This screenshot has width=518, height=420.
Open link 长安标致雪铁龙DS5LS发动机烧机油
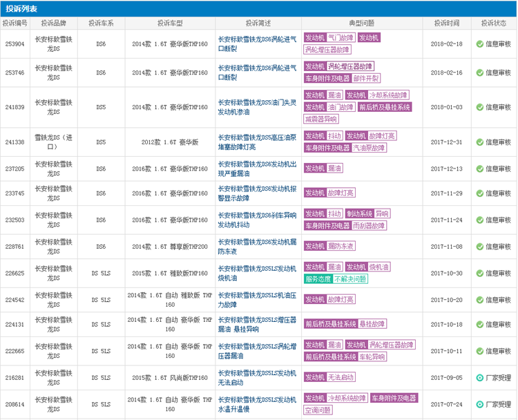pos(257,274)
